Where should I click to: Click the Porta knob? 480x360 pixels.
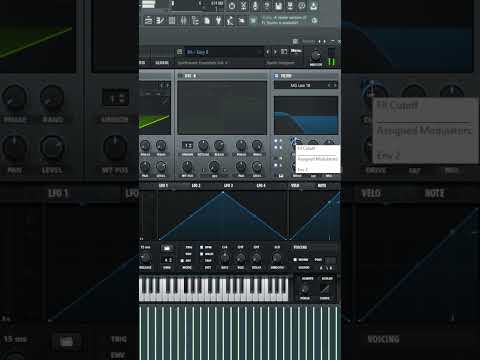305,289
